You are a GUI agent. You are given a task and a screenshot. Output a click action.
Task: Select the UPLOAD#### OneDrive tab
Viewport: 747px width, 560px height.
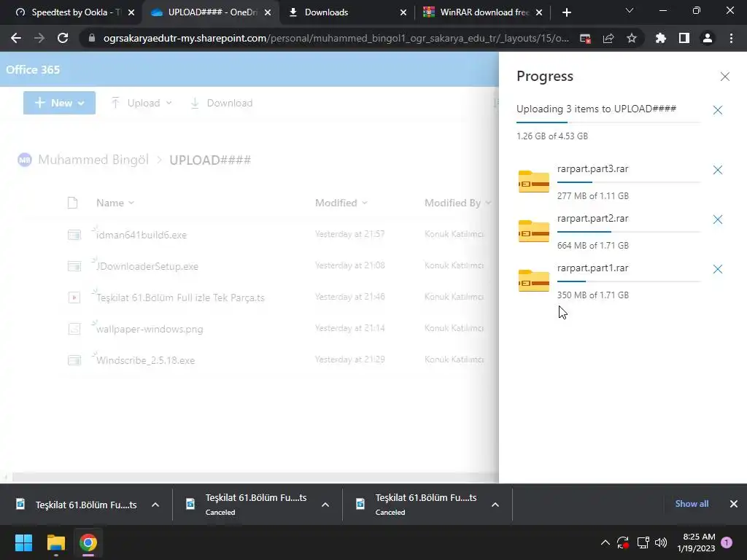tap(206, 12)
